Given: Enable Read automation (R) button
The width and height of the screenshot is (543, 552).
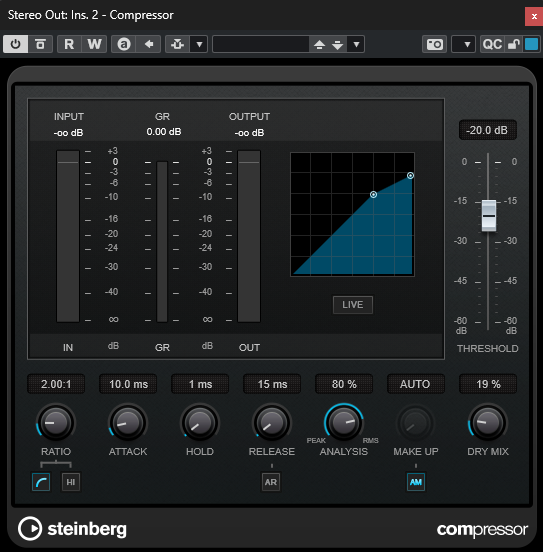Looking at the screenshot, I should pos(69,44).
